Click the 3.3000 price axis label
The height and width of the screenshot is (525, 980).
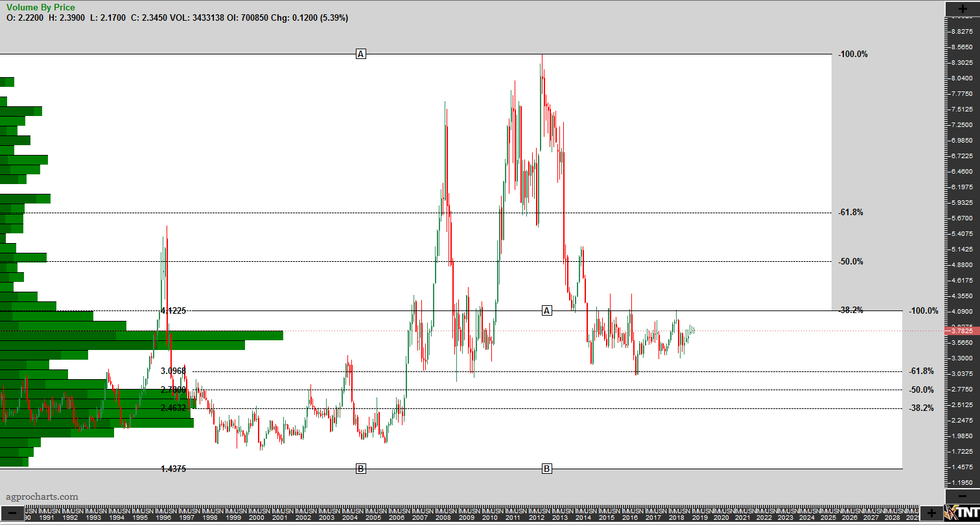tap(961, 358)
